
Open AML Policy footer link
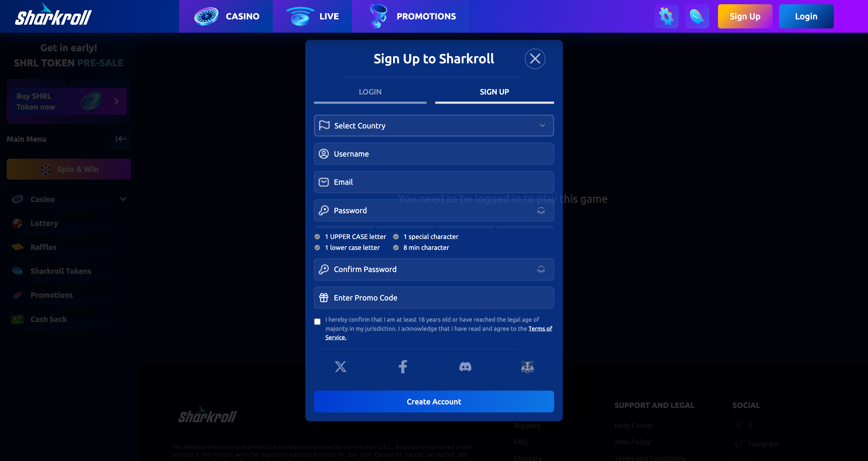pos(632,442)
